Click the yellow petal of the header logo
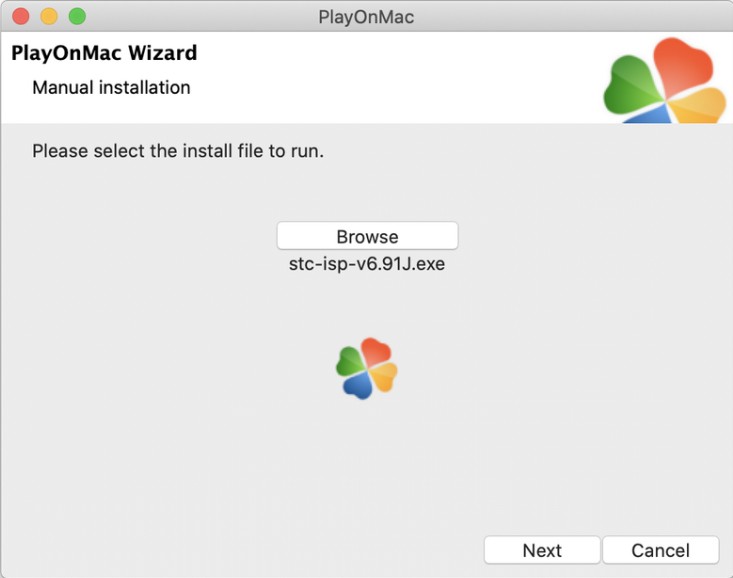This screenshot has width=733, height=578. point(699,107)
